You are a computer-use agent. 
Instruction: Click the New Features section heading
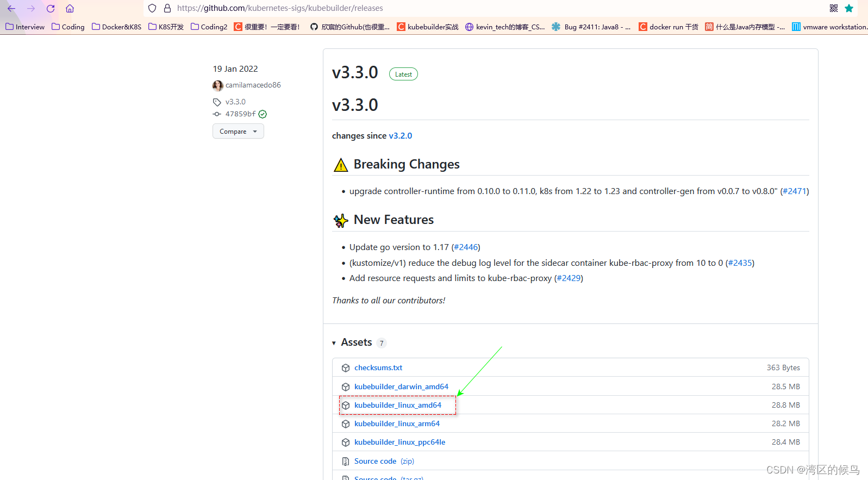(x=394, y=220)
